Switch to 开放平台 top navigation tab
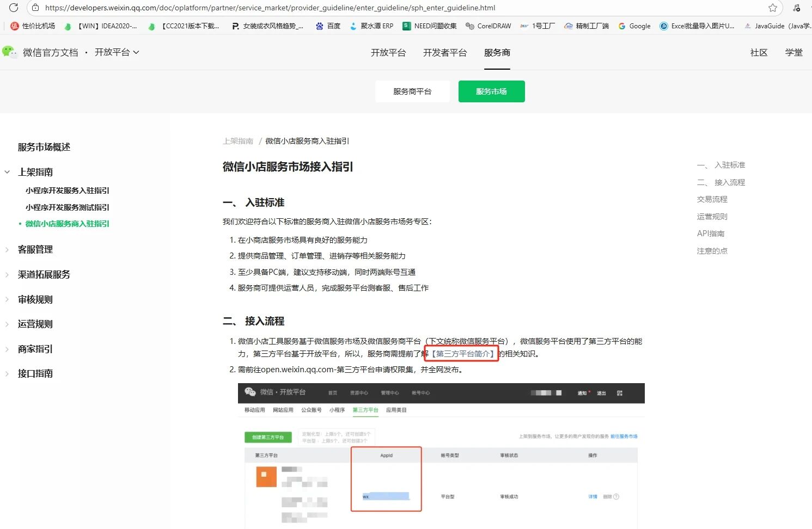 pyautogui.click(x=388, y=53)
